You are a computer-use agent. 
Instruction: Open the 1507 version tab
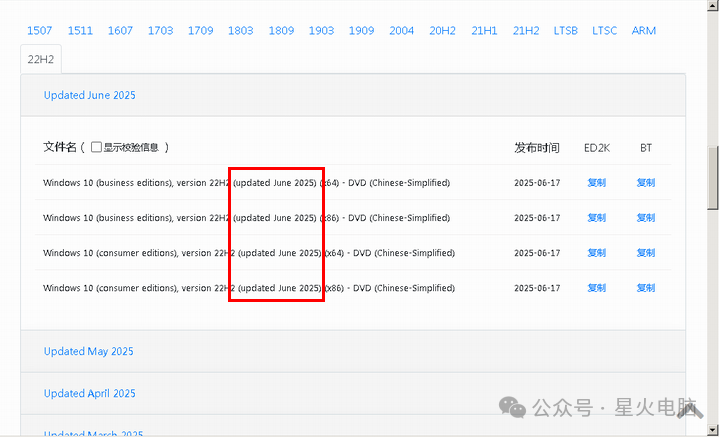(x=39, y=31)
